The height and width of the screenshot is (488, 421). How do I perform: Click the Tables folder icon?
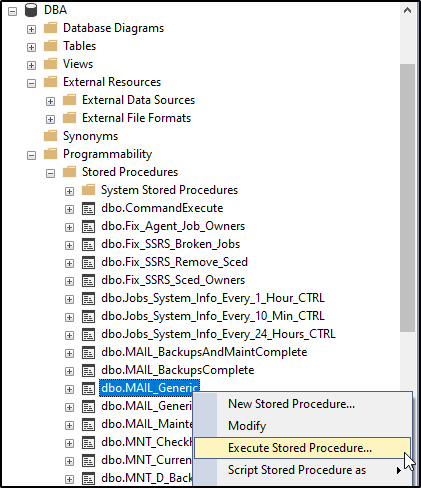tap(51, 46)
